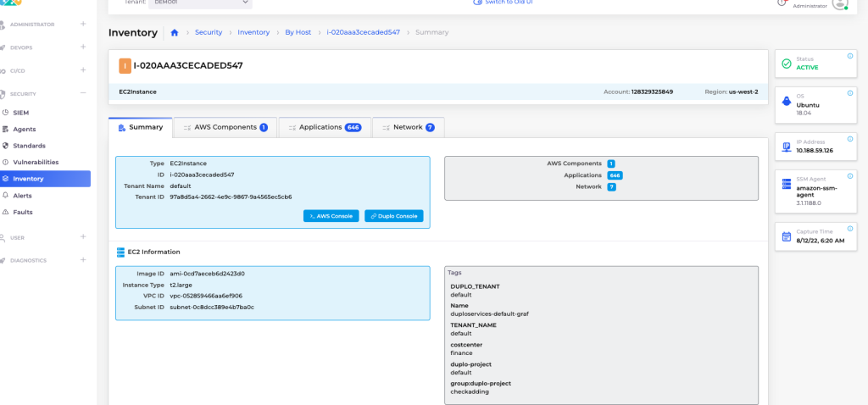Click info icon on Status card
Image resolution: width=868 pixels, height=405 pixels.
pyautogui.click(x=850, y=56)
